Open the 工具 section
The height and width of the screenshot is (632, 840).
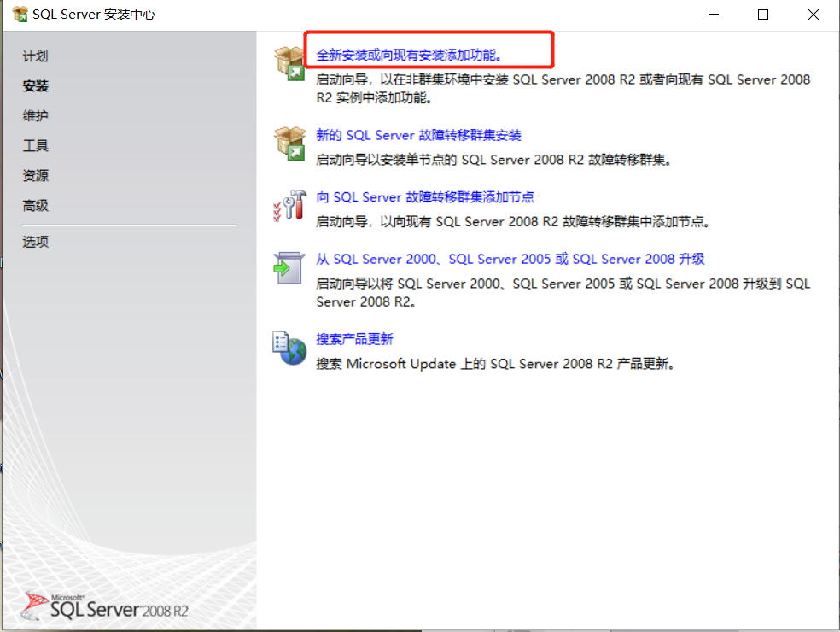35,145
